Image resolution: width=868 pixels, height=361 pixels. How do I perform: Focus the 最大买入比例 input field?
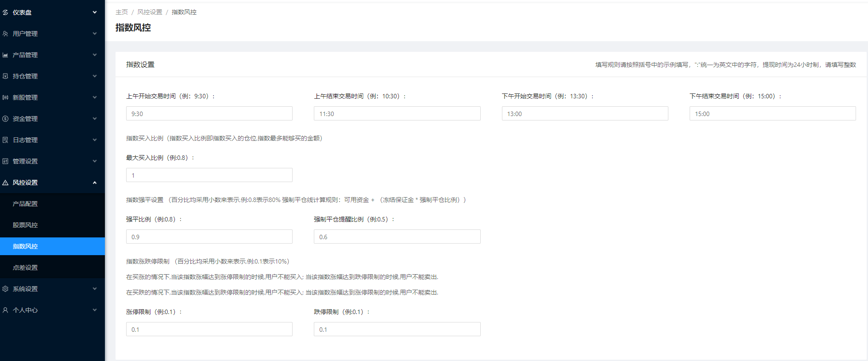point(209,175)
